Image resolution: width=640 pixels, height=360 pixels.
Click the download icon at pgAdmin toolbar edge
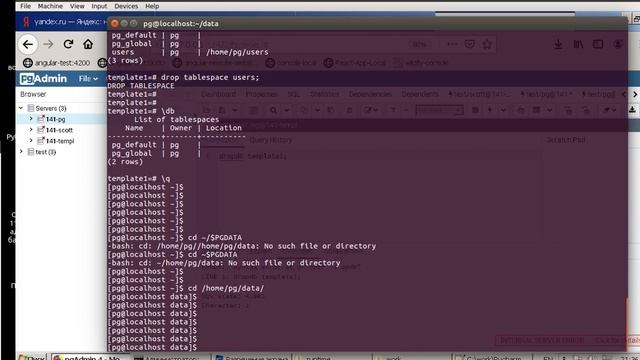tap(632, 109)
